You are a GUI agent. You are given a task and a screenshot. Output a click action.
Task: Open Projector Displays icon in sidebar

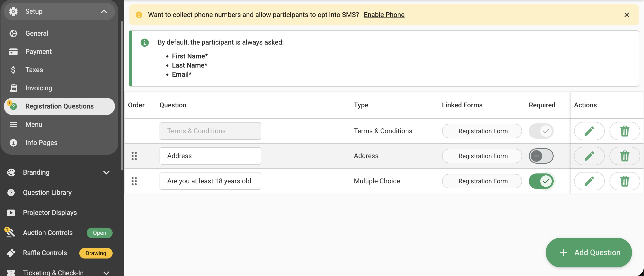tap(11, 213)
